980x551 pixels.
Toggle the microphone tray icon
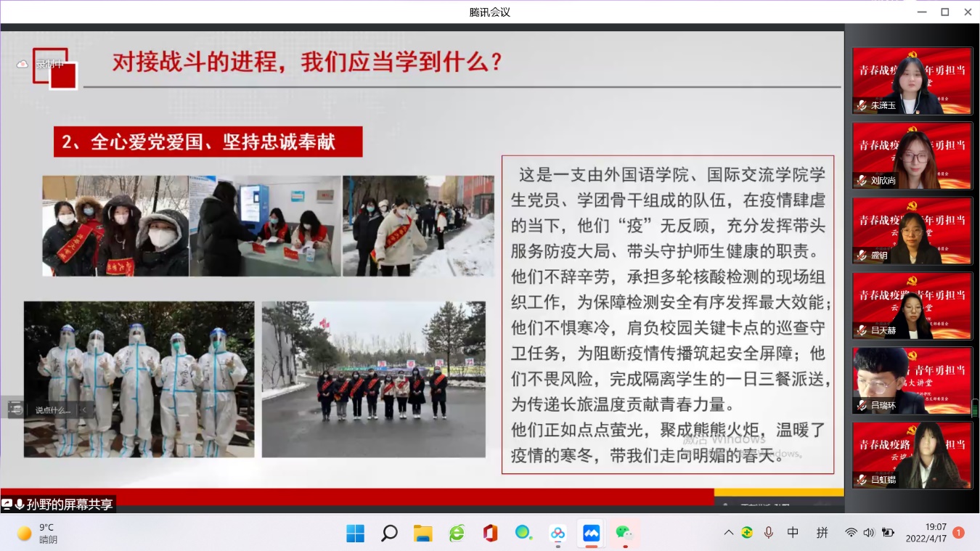(x=769, y=533)
